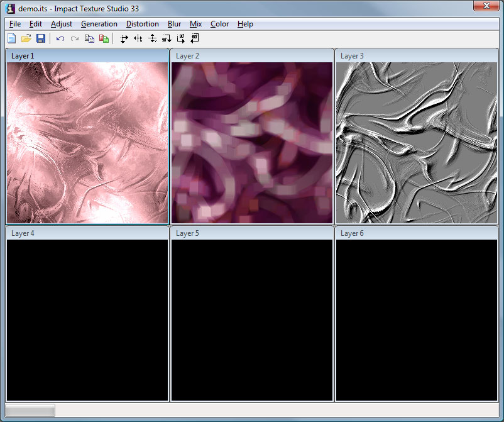Select the horizontal swap tool

pyautogui.click(x=124, y=38)
